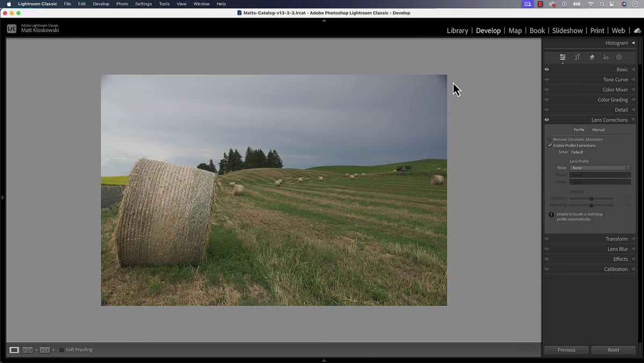Show the left panel with side arrow
The image size is (644, 363).
coord(2,198)
